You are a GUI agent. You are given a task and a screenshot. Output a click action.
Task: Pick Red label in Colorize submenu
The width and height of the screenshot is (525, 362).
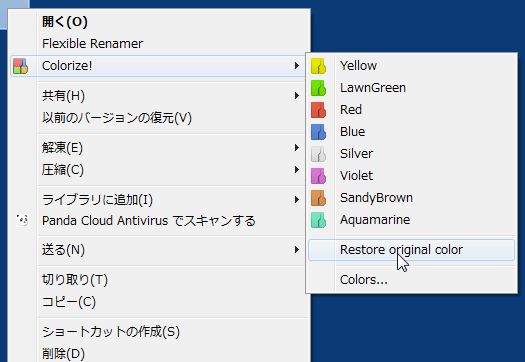351,110
